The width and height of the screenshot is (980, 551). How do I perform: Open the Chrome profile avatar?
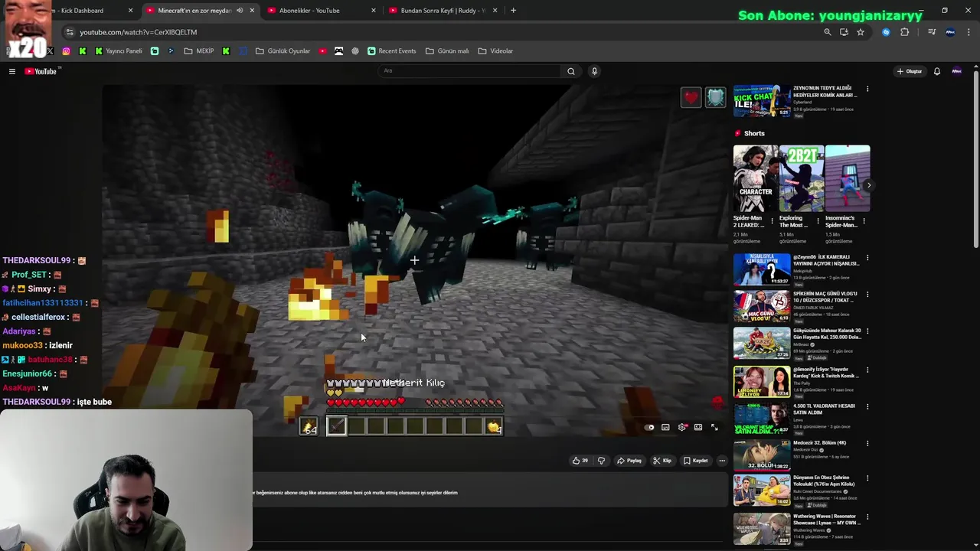point(950,32)
